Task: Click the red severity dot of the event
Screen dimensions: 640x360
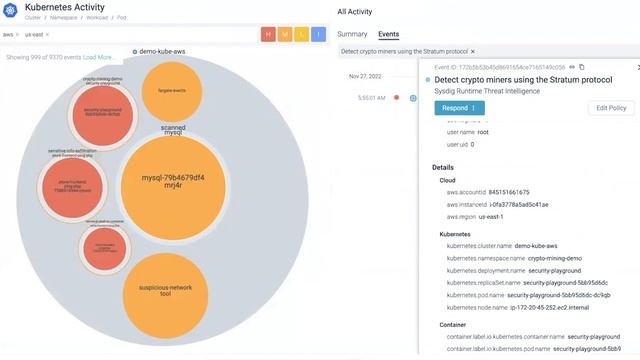Action: (396, 98)
